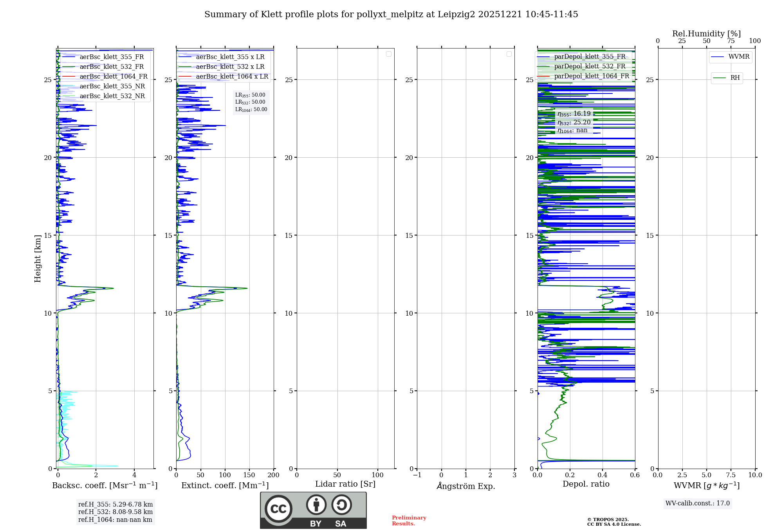Click the aerBsc_klett_1064 x LR legend entry
Screen dimensions: 783x532
(232, 77)
